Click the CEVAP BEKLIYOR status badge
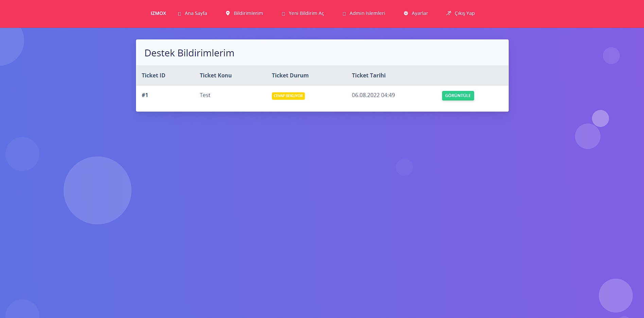Viewport: 644px width, 318px height. click(288, 96)
